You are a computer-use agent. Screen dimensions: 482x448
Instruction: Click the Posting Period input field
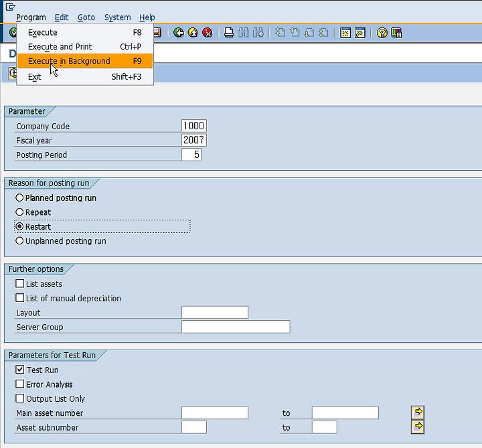(191, 154)
